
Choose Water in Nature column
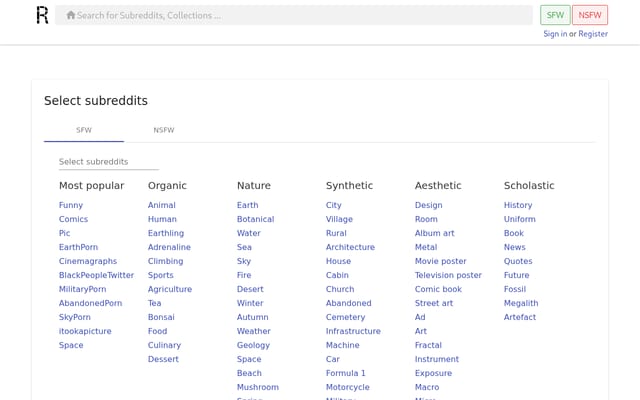pyautogui.click(x=249, y=233)
